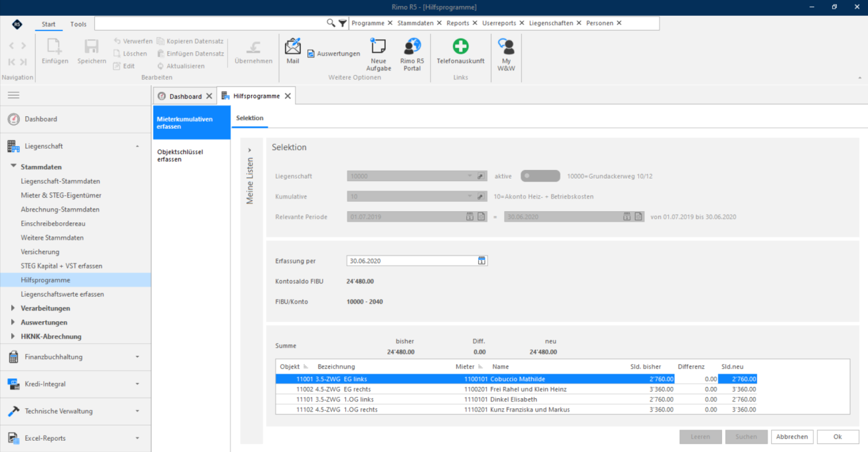Close the Dashboard tab

[209, 96]
